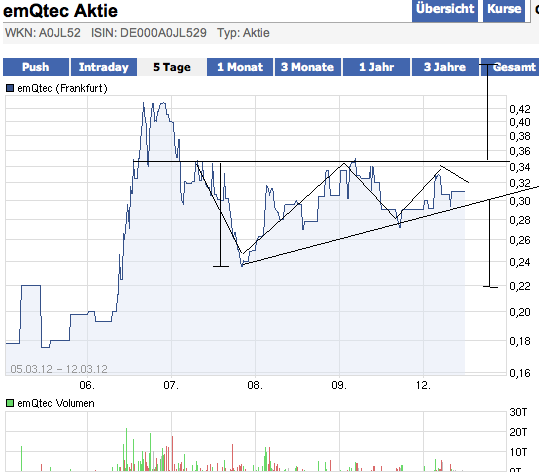This screenshot has height=472, width=539.
Task: Click the WKN: A0JL52 text
Action: [43, 33]
